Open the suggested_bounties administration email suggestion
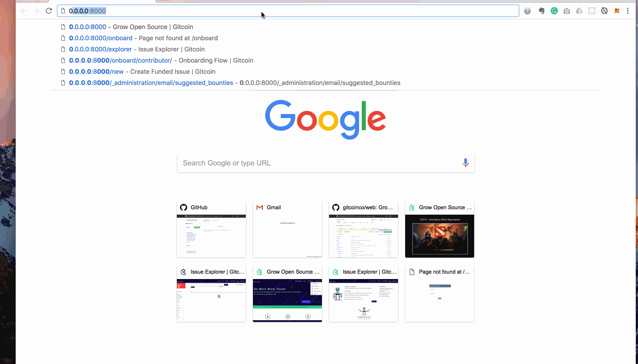Viewport: 638px width, 364px height. 325,83
